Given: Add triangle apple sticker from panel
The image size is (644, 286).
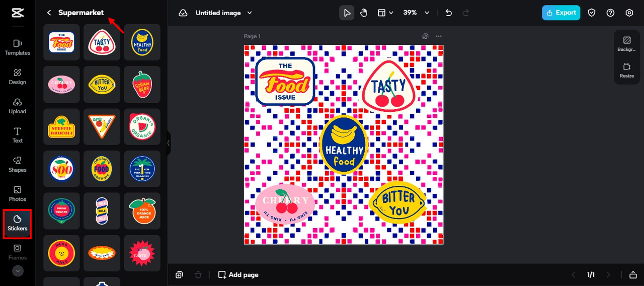Looking at the screenshot, I should point(102,127).
